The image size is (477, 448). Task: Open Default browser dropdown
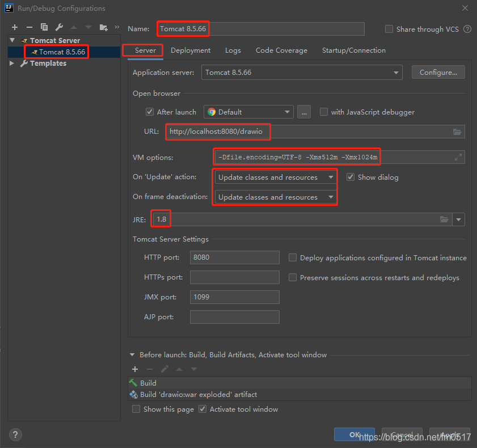[248, 112]
